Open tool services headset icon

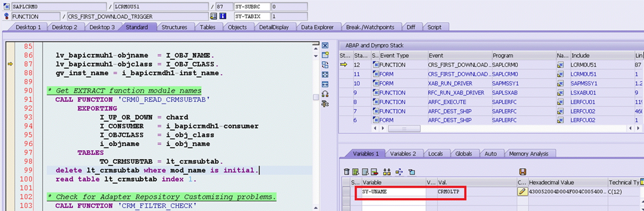(325, 94)
